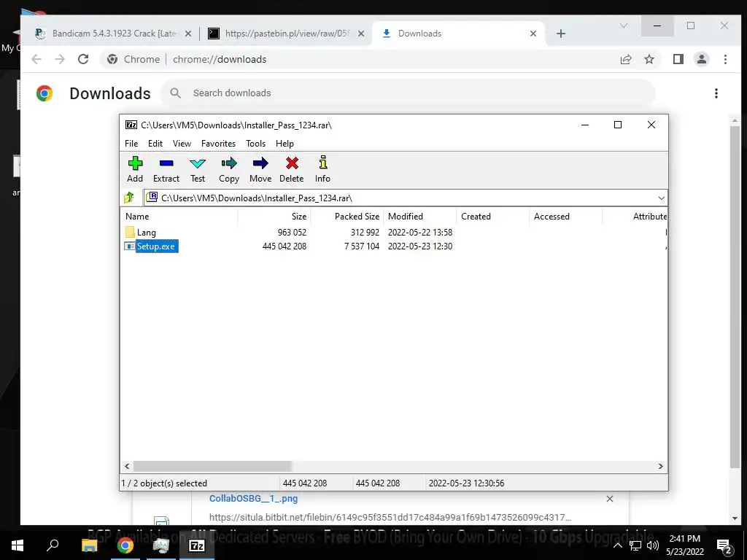
Task: Open the CollabOSBG__1_.png download link
Action: [253, 499]
